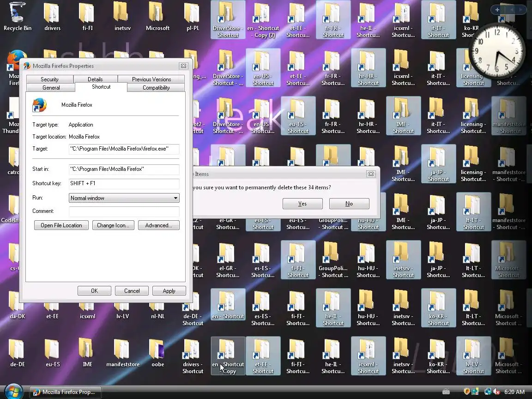Cancel the Firefox Properties dialog

coord(132,291)
